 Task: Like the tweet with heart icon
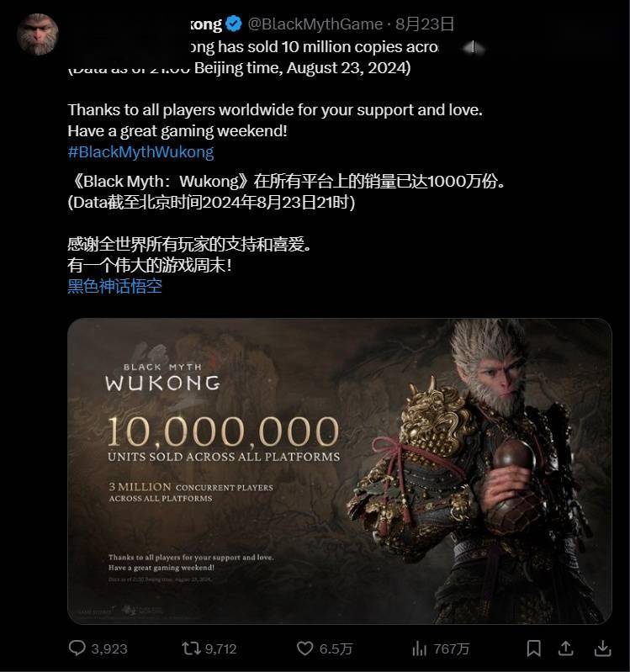click(304, 648)
